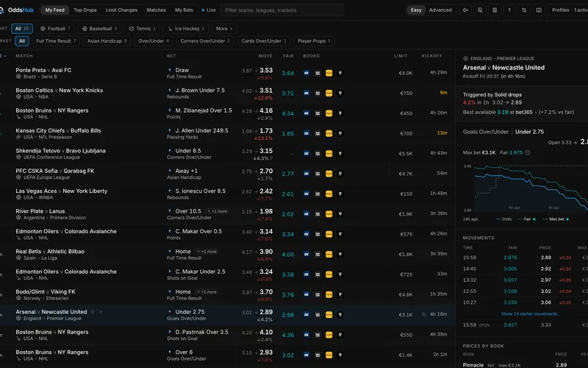Image resolution: width=588 pixels, height=368 pixels.
Task: Open Profiles dropdown
Action: [x=567, y=10]
